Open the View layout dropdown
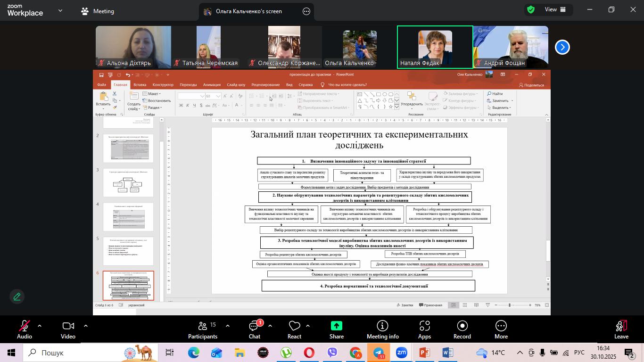This screenshot has height=362, width=644. (x=556, y=9)
